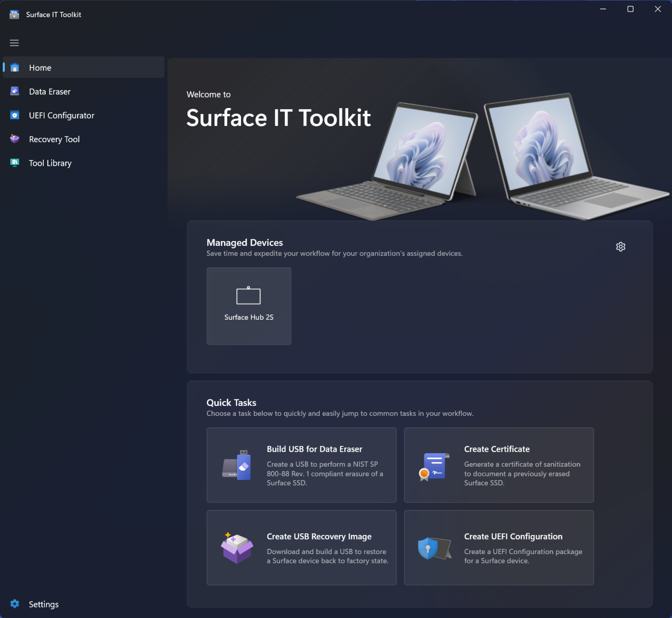Select the Surface Hub 2S device tile
The width and height of the screenshot is (672, 618).
click(x=248, y=306)
